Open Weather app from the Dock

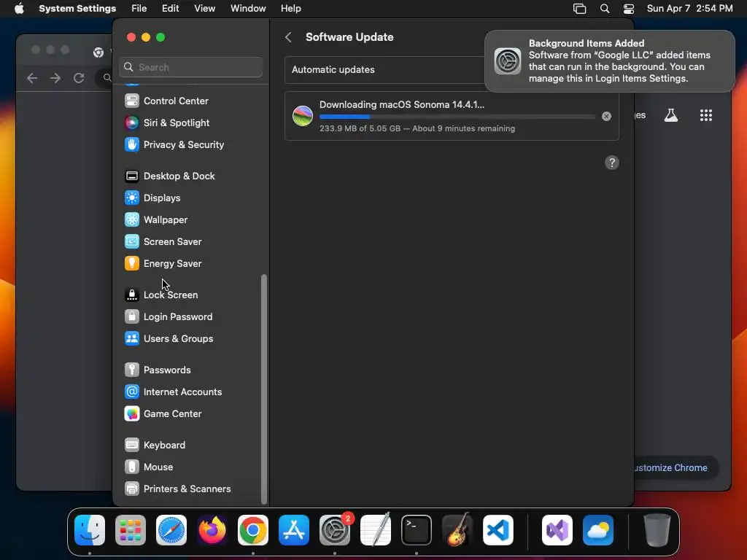(x=598, y=530)
